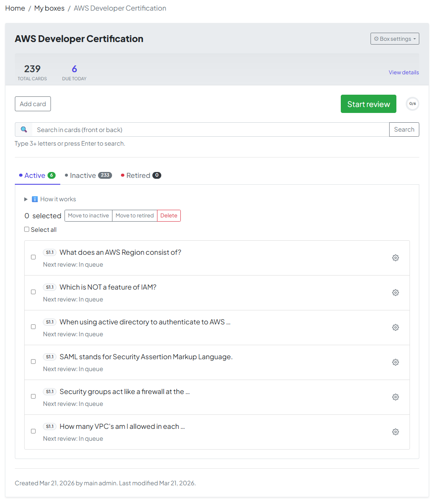Tick checkbox for AWS Region card
Image resolution: width=435 pixels, height=504 pixels.
[34, 257]
